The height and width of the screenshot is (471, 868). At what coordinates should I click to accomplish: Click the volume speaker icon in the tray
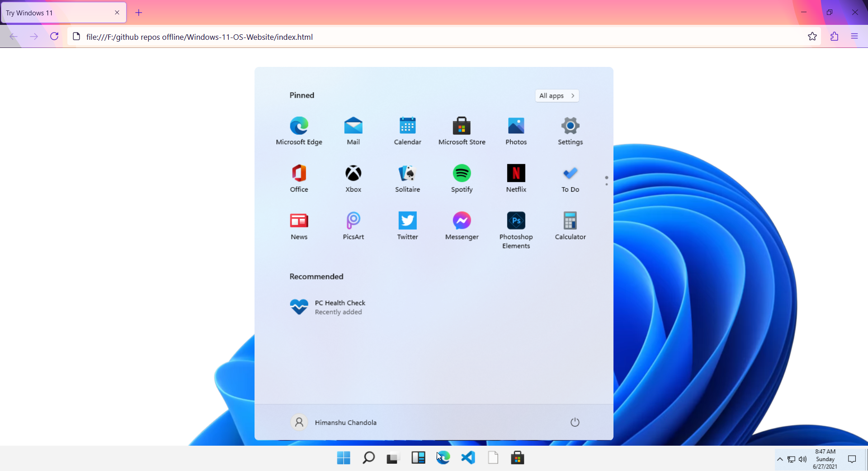pyautogui.click(x=802, y=459)
